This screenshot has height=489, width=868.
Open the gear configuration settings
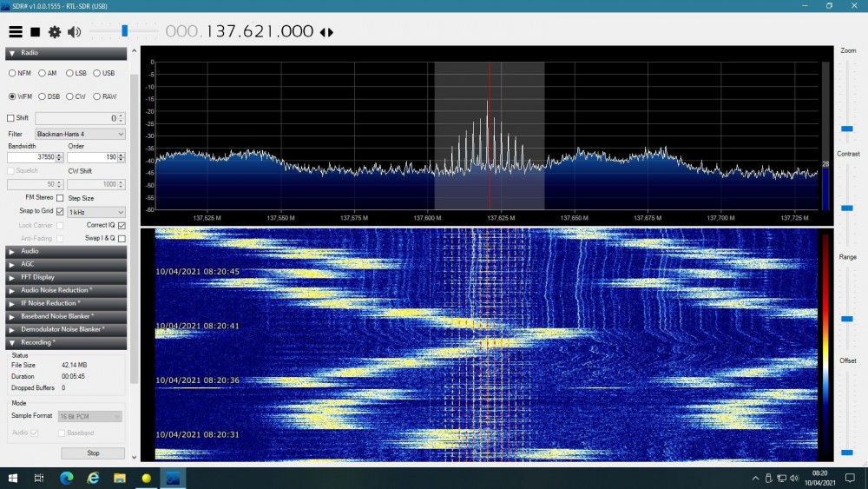point(54,31)
